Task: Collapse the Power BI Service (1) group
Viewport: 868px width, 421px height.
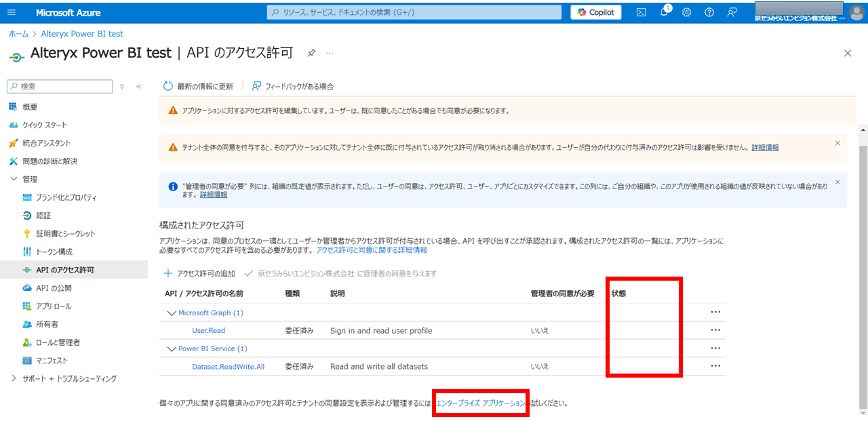Action: tap(170, 349)
